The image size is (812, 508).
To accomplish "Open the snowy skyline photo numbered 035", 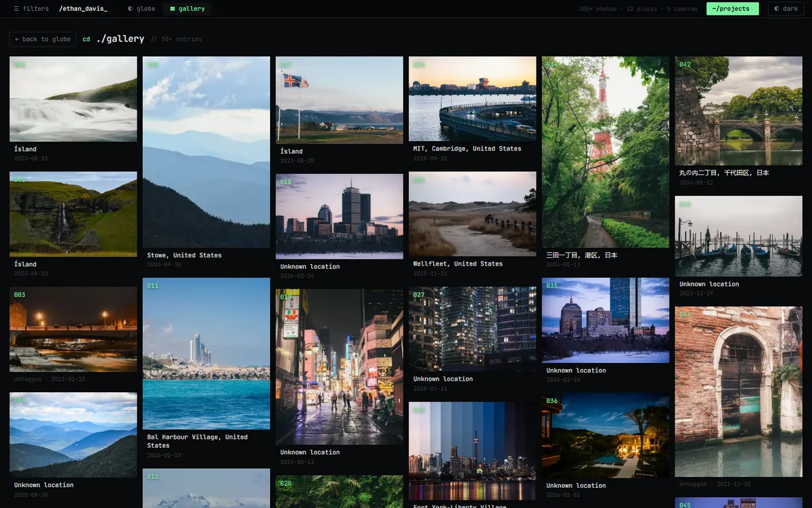I will [x=606, y=320].
